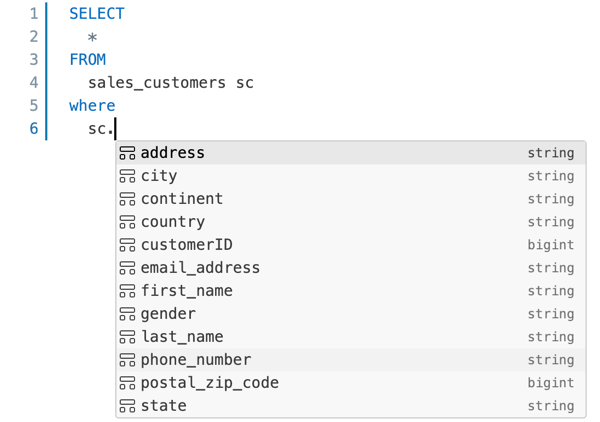This screenshot has height=422, width=600.
Task: Click the column icon beside address
Action: click(x=127, y=153)
